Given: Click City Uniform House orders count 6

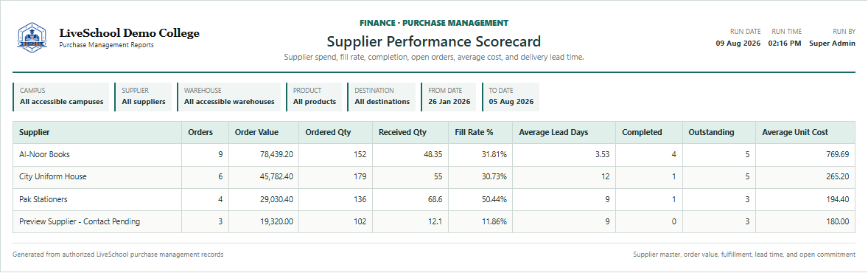Looking at the screenshot, I should (x=220, y=177).
